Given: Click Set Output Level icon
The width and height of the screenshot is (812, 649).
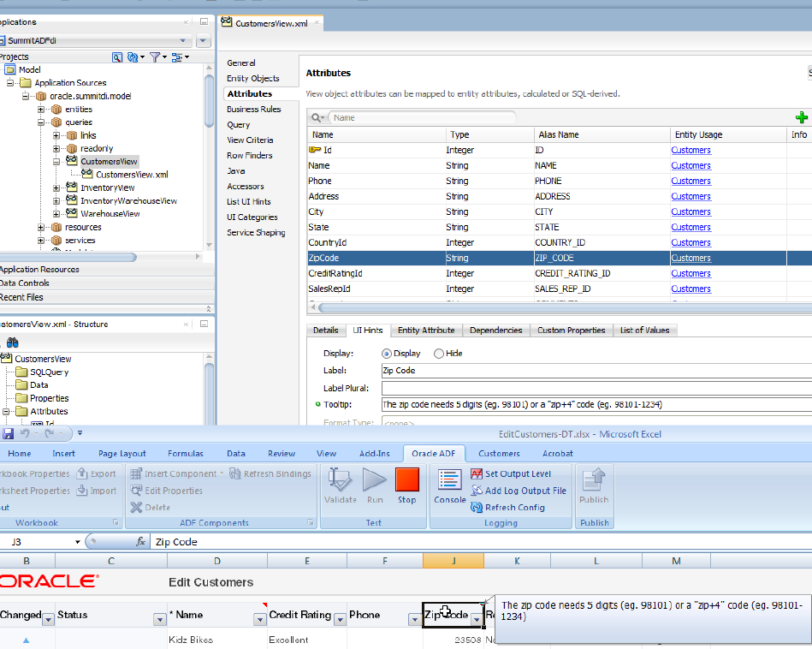Looking at the screenshot, I should [x=477, y=473].
